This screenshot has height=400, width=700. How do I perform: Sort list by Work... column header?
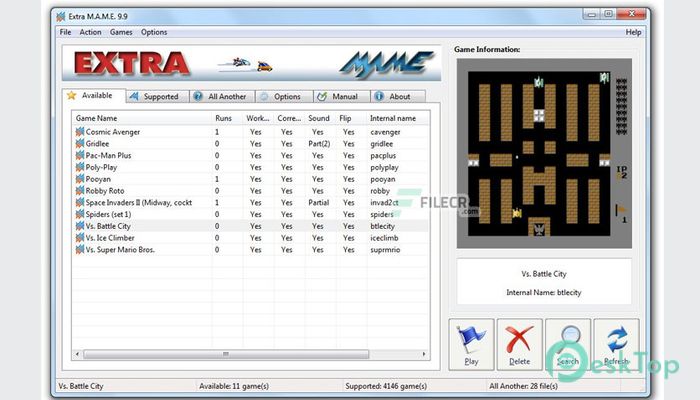pos(258,118)
